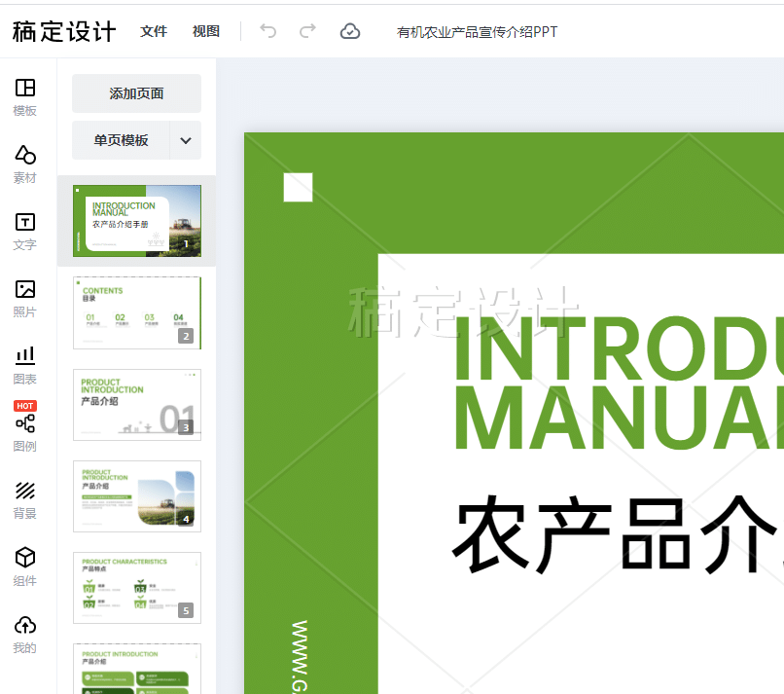Open the 照片 photos panel
This screenshot has height=694, width=784.
click(x=24, y=298)
